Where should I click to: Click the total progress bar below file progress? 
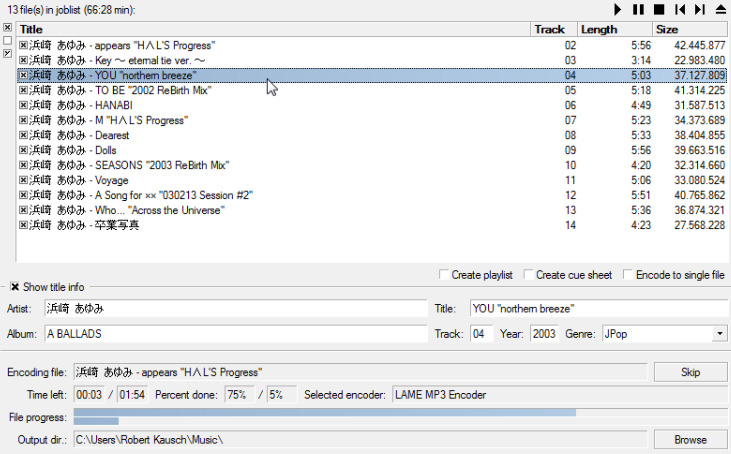[400, 421]
